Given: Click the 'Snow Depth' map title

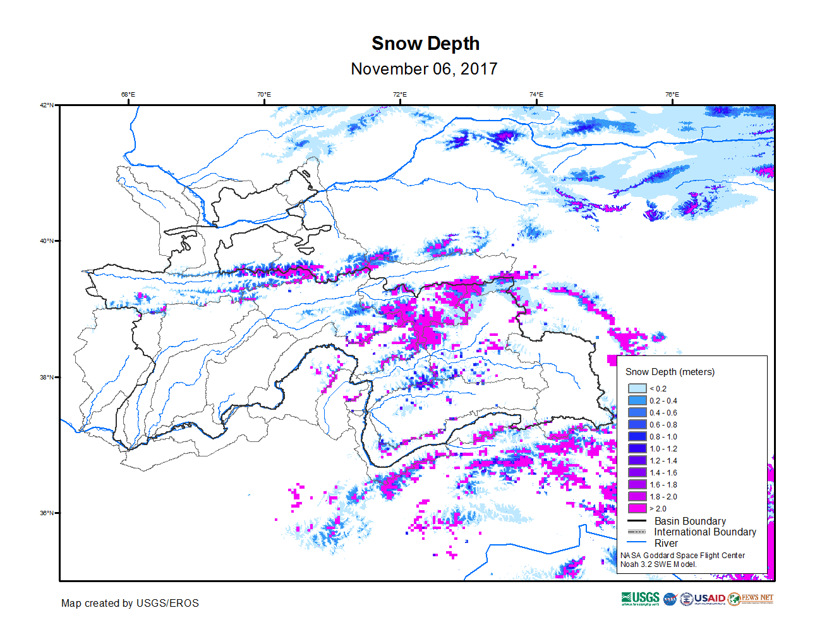Looking at the screenshot, I should (x=425, y=44).
